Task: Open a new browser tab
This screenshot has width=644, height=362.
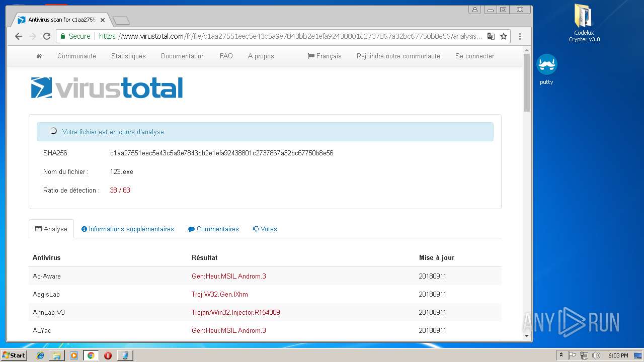Action: pos(121,20)
